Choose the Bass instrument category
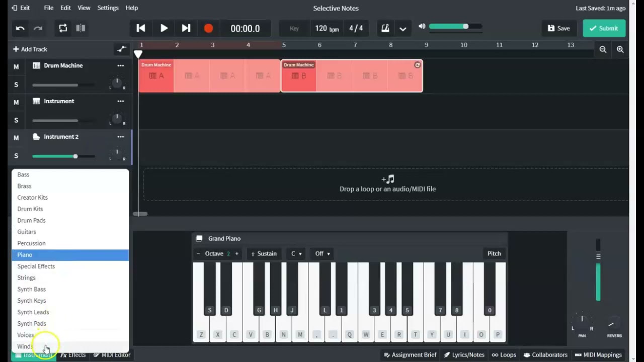The image size is (644, 362). [x=70, y=174]
